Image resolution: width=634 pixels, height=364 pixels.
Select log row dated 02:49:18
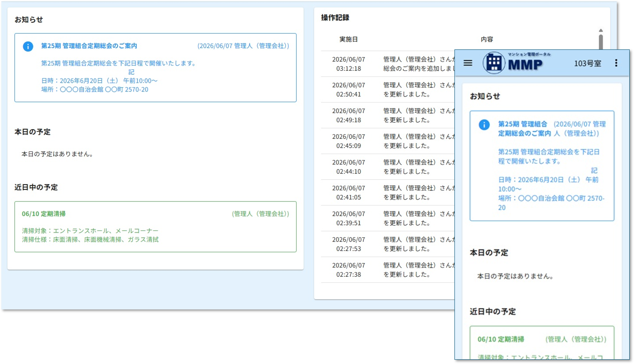[x=388, y=115]
